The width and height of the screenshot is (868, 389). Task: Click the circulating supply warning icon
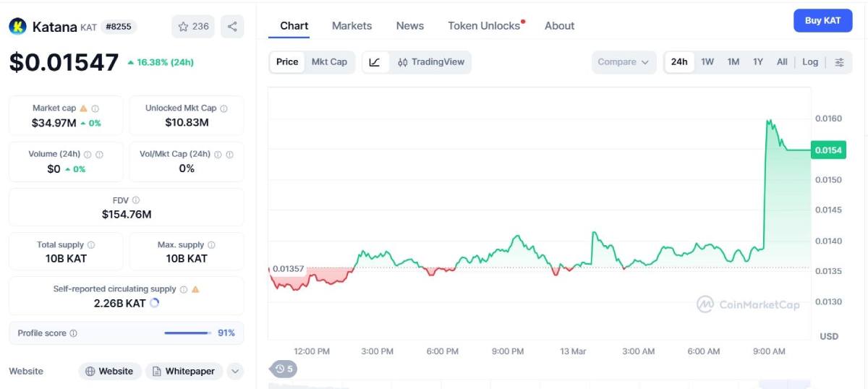pyautogui.click(x=195, y=289)
